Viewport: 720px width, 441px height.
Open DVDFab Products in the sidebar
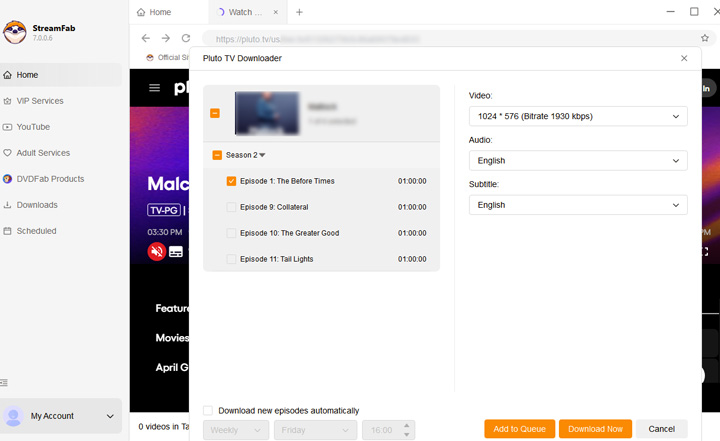click(61, 179)
